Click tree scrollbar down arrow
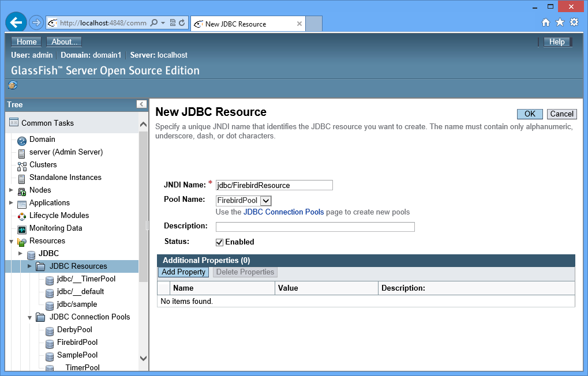This screenshot has width=588, height=376. tap(143, 358)
